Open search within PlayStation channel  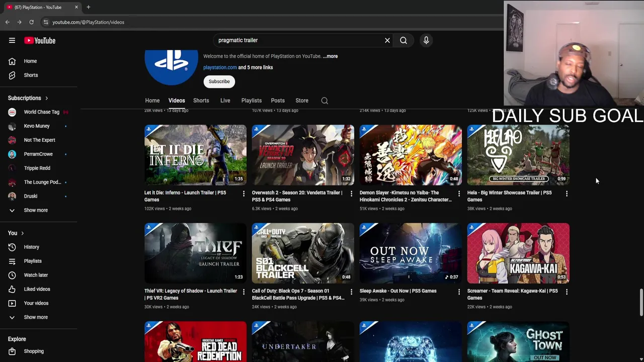tap(325, 101)
